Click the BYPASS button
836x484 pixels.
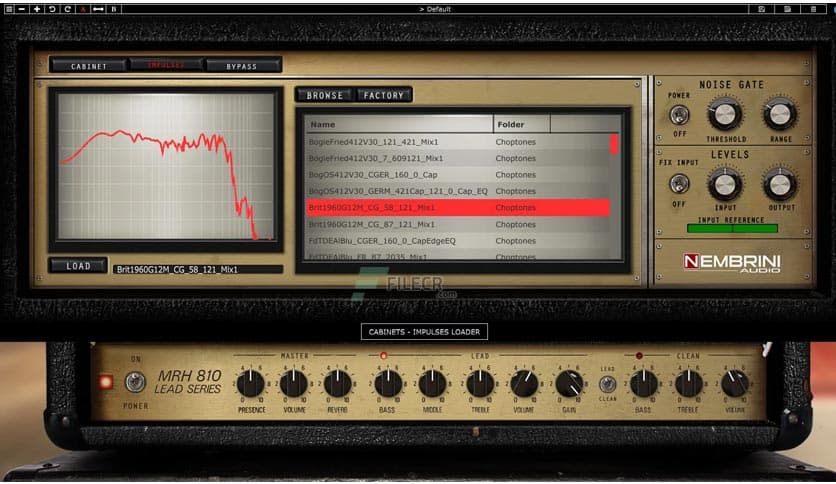tap(242, 66)
